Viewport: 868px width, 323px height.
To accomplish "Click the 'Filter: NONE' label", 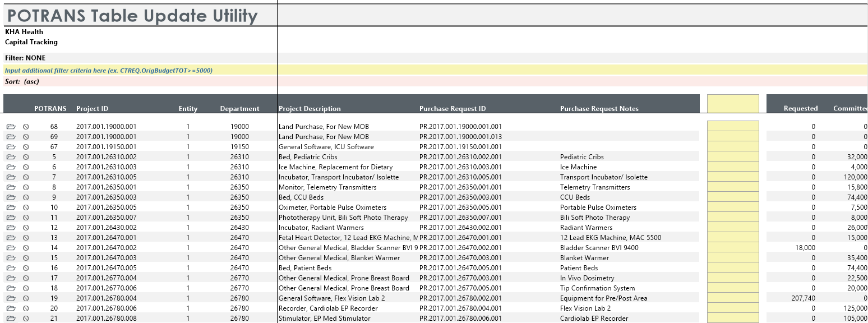I will 25,58.
